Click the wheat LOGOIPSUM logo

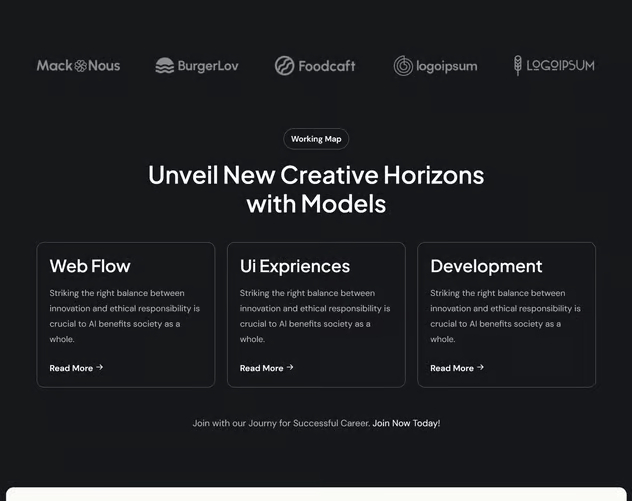click(x=554, y=65)
